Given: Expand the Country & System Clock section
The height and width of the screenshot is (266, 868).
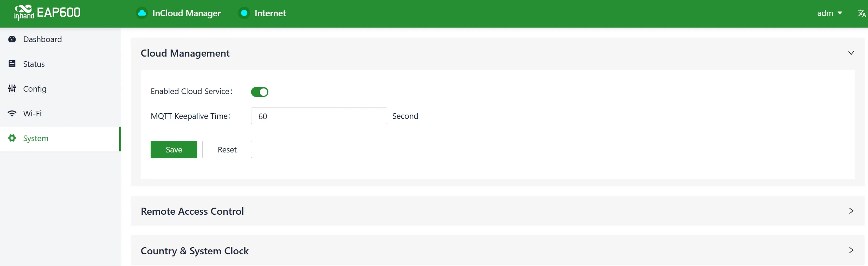Looking at the screenshot, I should coord(851,250).
